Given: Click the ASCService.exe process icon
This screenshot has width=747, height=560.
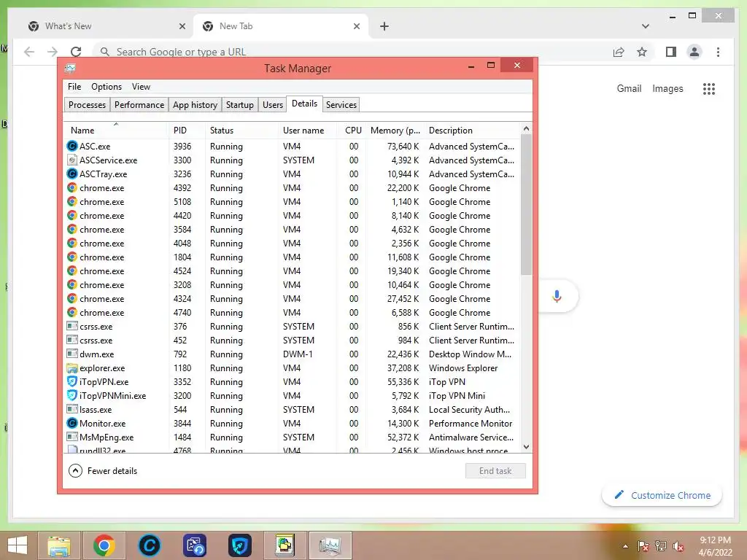Looking at the screenshot, I should point(72,160).
